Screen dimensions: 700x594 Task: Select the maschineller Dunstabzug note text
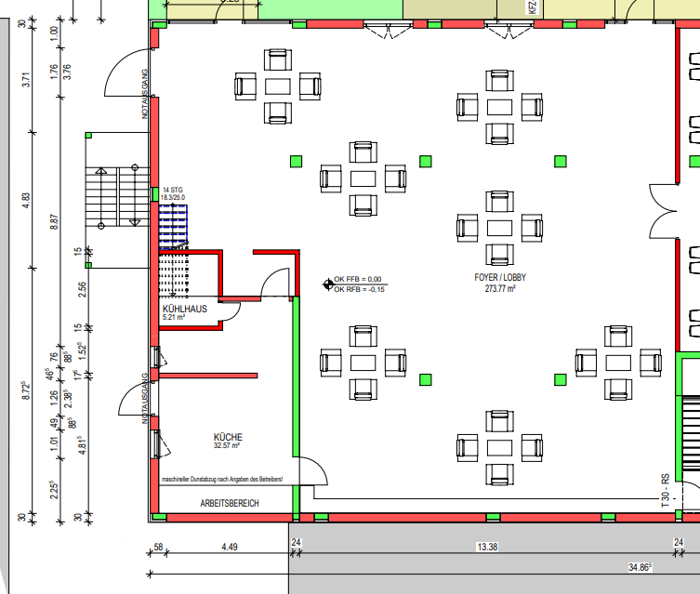[x=222, y=480]
